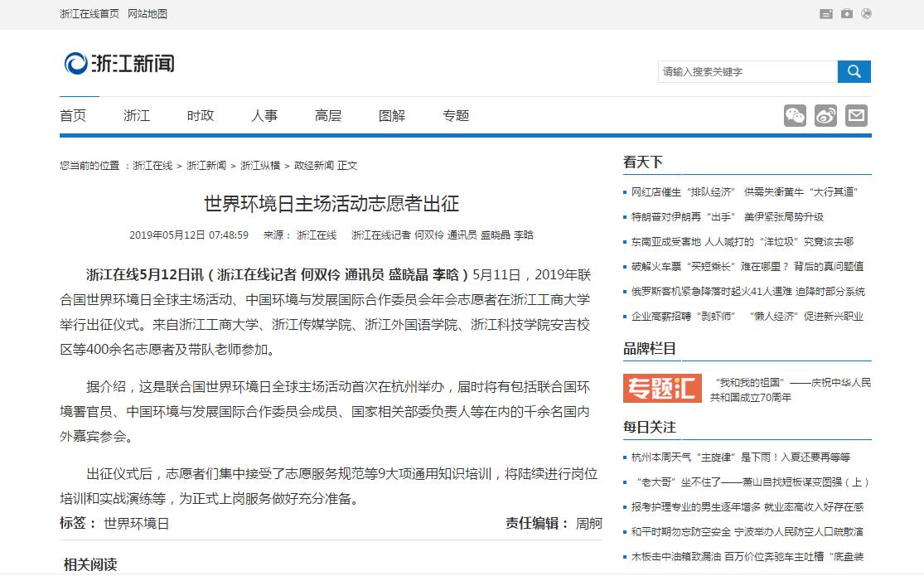Open the Weibo share icon

pyautogui.click(x=825, y=115)
